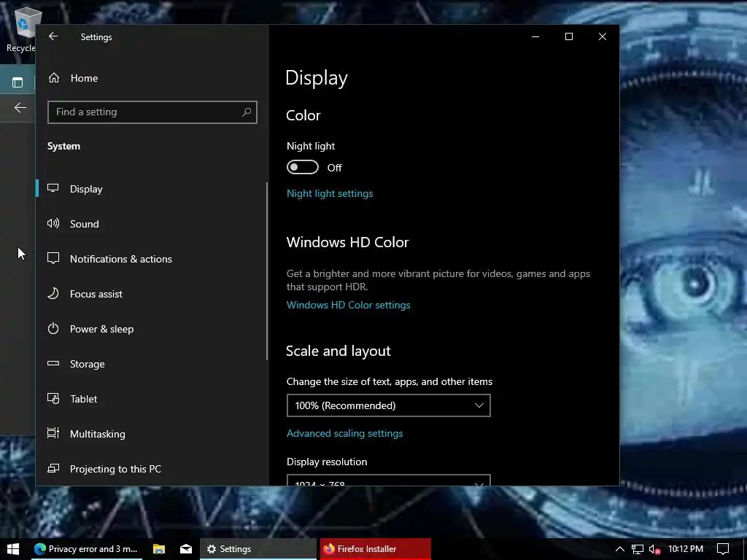Image resolution: width=747 pixels, height=560 pixels.
Task: Select the Sound speaker icon in sidebar
Action: coord(53,223)
